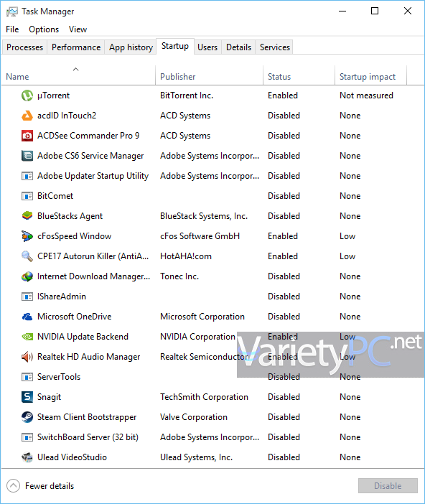Click the acdID InTouch2 icon

[x=27, y=116]
